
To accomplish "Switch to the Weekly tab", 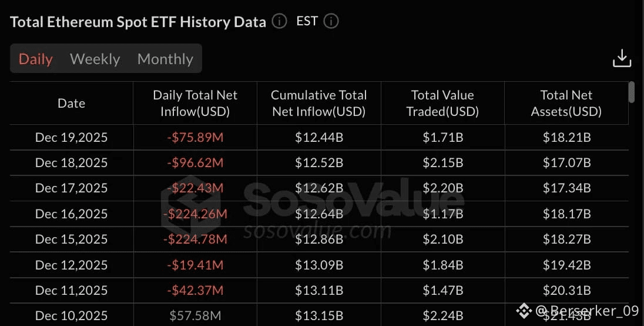I will [x=95, y=59].
